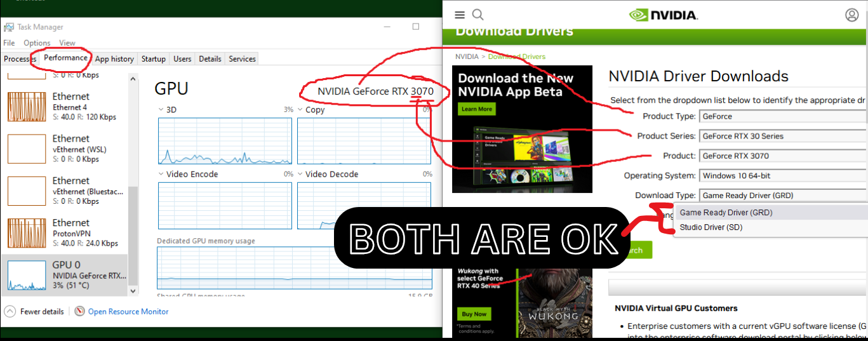This screenshot has width=868, height=341.
Task: Open the NVIDIA account profile icon
Action: tap(851, 15)
